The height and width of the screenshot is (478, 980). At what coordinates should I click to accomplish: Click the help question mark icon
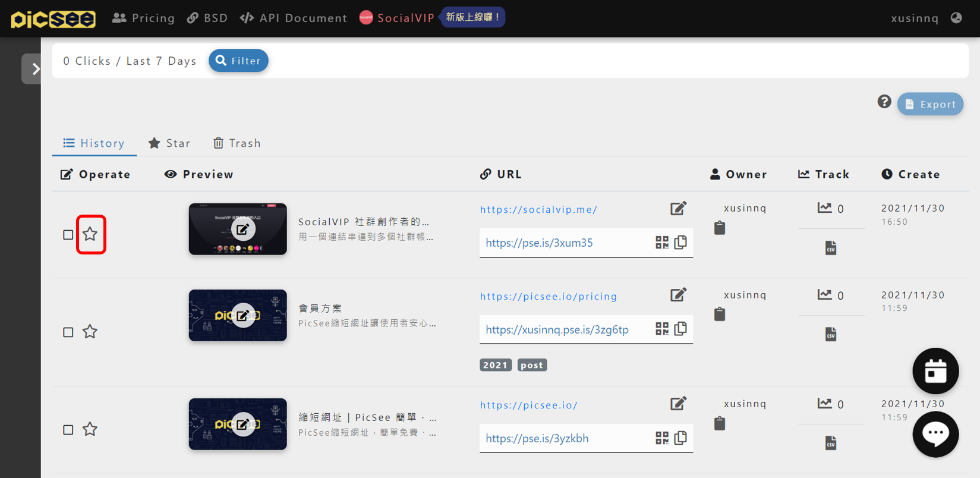coord(884,102)
